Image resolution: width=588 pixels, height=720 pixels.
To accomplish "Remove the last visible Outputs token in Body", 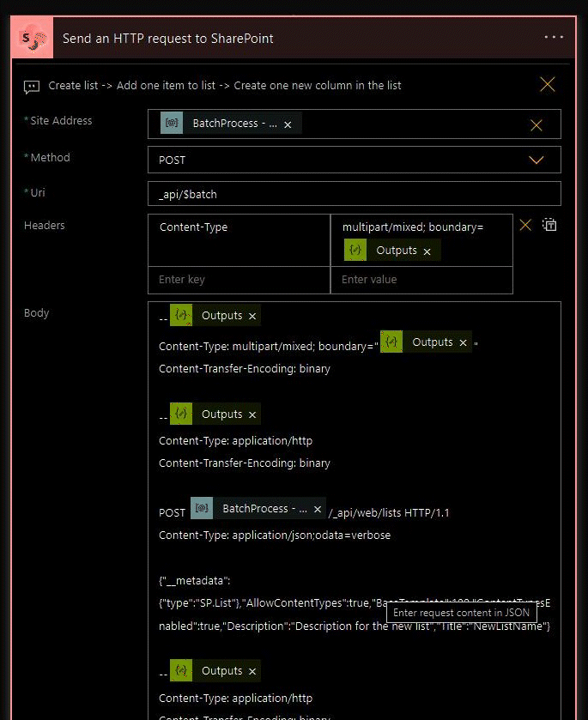I will coord(252,672).
